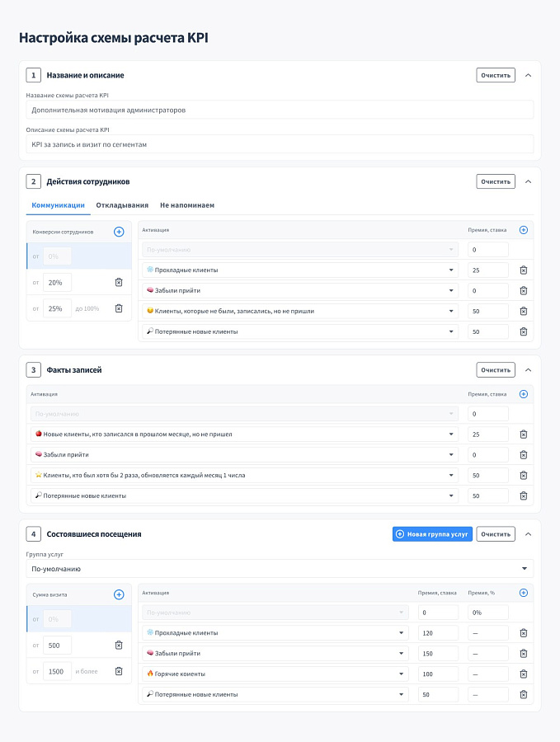This screenshot has height=742, width=560.
Task: Delete 'Клиенты, кто был хотя бы 2 раза' row
Action: coord(524,476)
